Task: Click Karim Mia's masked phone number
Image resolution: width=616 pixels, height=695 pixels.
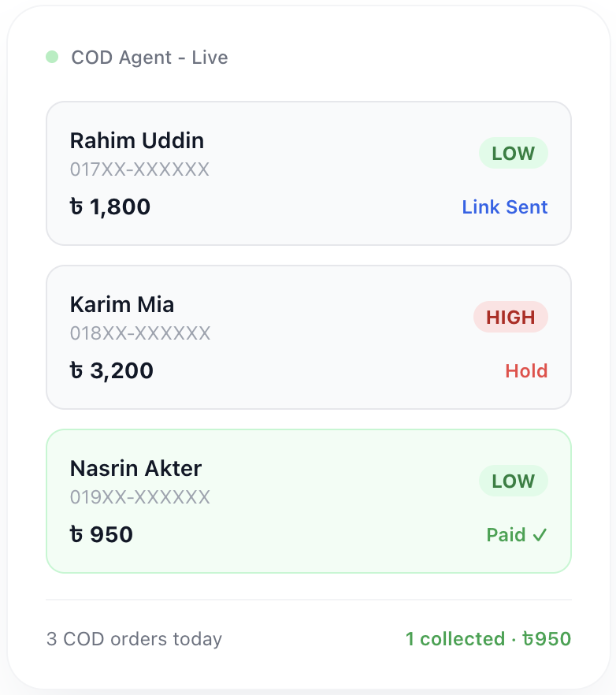Action: tap(140, 333)
